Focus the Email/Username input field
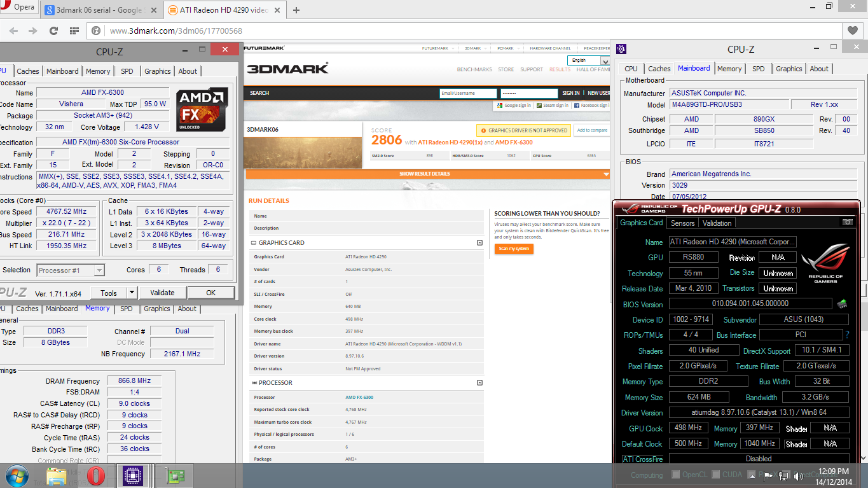 click(468, 93)
